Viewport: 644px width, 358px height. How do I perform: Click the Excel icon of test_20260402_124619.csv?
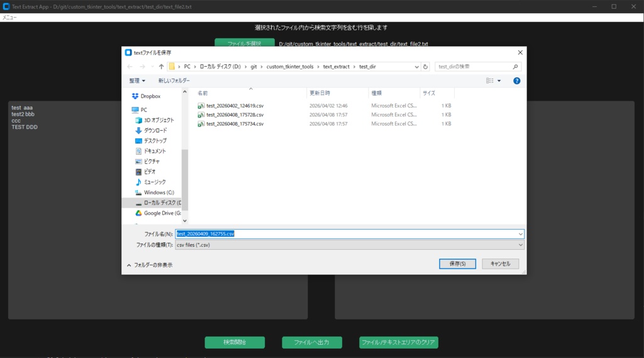tap(201, 106)
